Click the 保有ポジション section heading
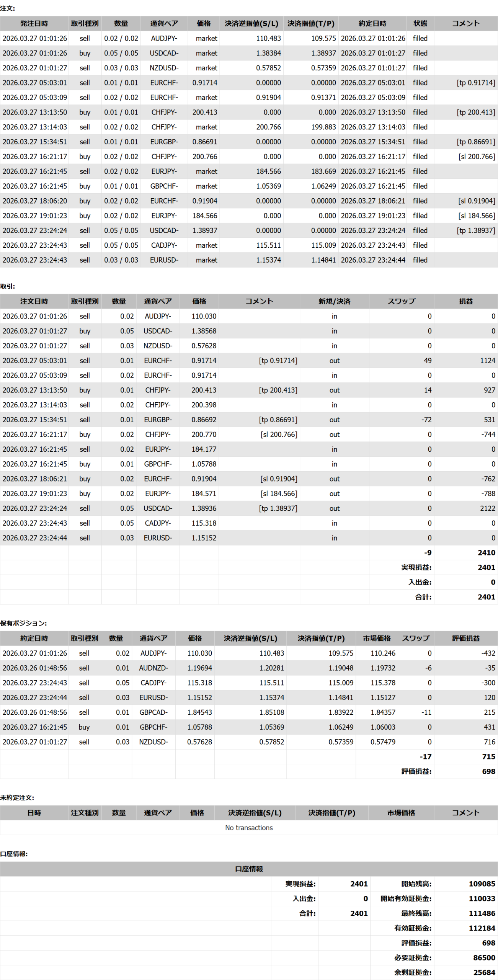The image size is (498, 980). click(x=23, y=623)
